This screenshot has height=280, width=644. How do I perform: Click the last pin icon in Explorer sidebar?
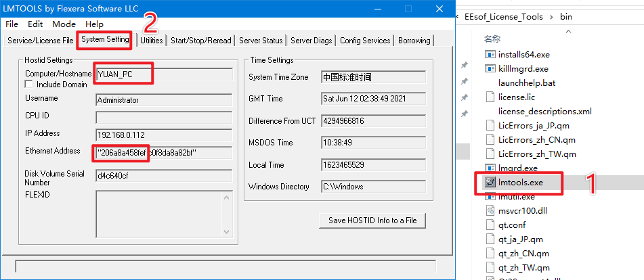tap(464, 114)
